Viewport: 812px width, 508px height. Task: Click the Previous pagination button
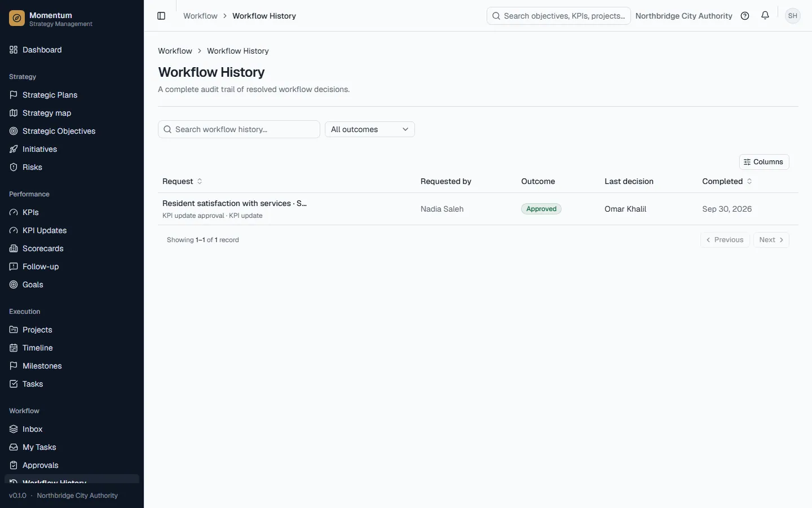tap(725, 240)
